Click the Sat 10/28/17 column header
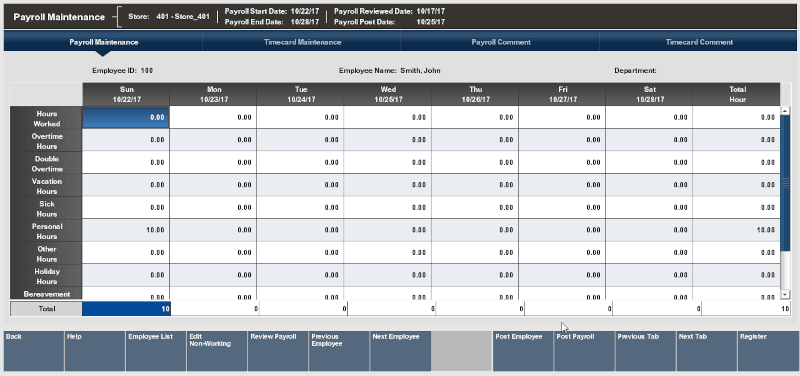 tap(649, 94)
